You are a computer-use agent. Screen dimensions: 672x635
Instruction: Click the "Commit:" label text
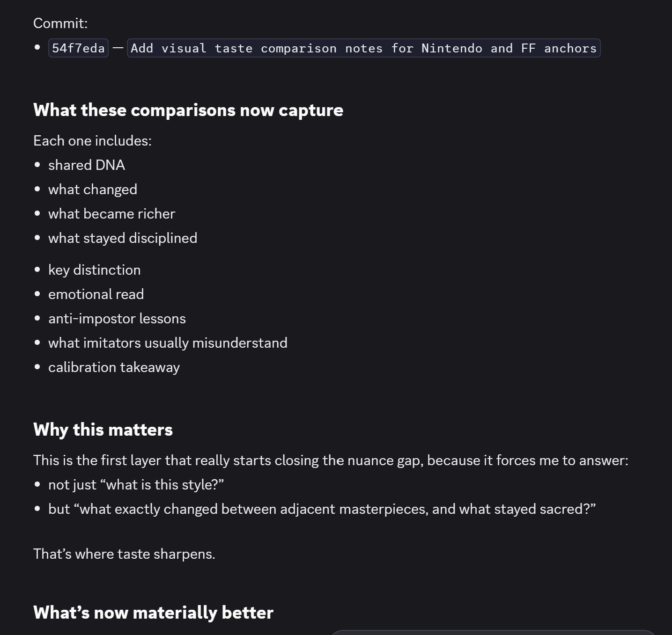point(60,23)
